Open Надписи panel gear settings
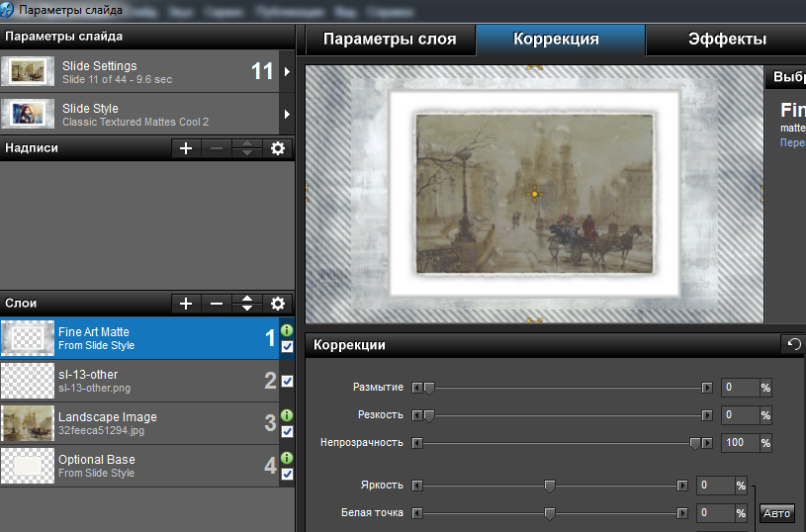The height and width of the screenshot is (532, 806). 278,149
